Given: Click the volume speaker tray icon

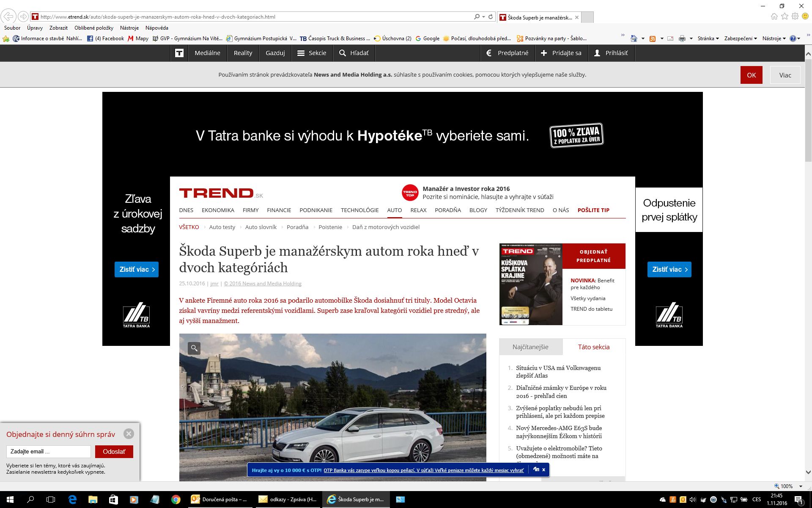Looking at the screenshot, I should coord(692,500).
